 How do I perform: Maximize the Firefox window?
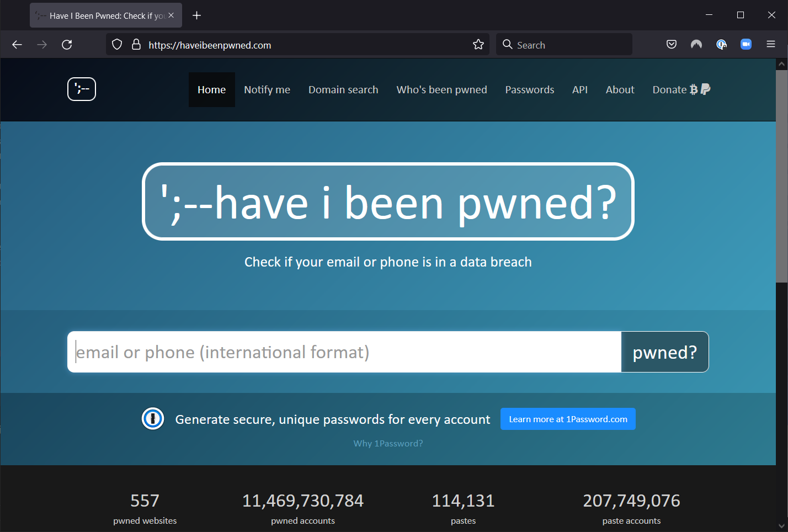pyautogui.click(x=741, y=15)
